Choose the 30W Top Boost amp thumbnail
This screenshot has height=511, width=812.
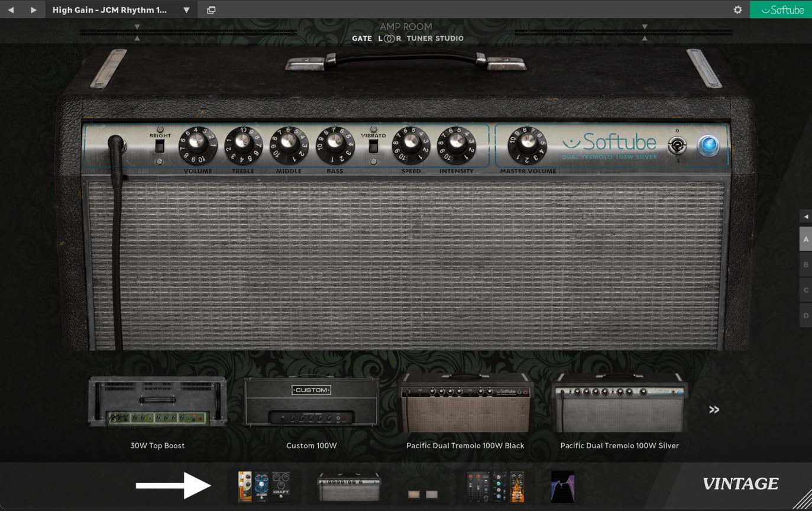[x=157, y=402]
